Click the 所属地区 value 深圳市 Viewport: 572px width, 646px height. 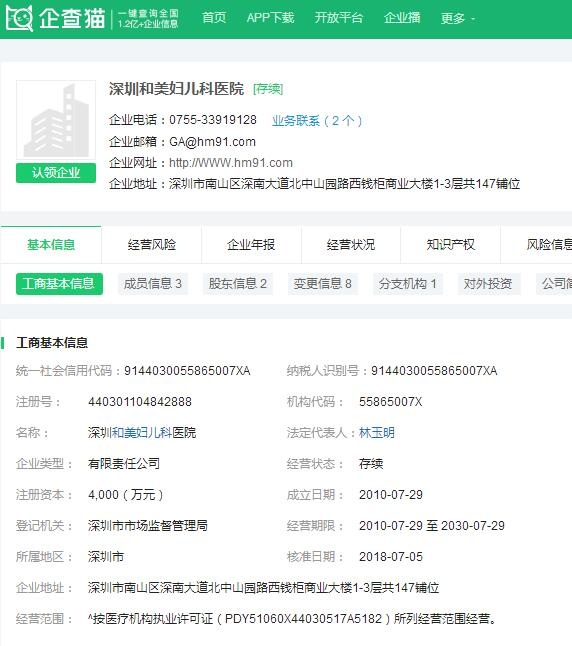[106, 557]
